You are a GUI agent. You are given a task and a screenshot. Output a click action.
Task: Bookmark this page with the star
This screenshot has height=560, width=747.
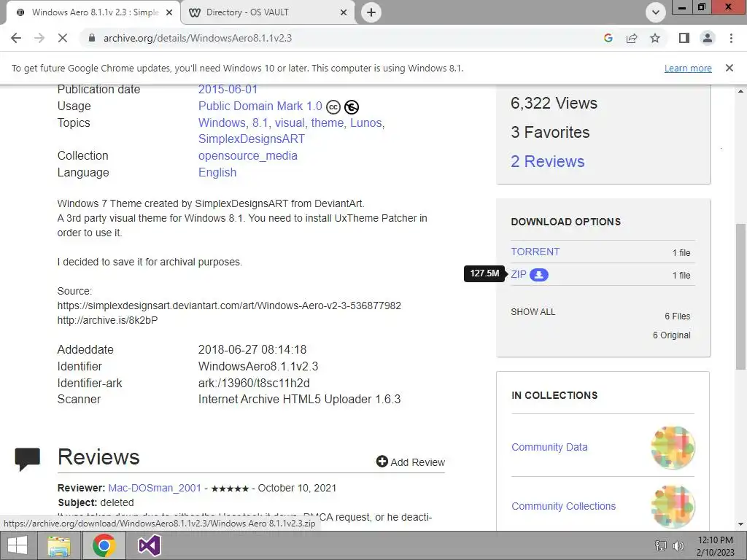pyautogui.click(x=655, y=38)
